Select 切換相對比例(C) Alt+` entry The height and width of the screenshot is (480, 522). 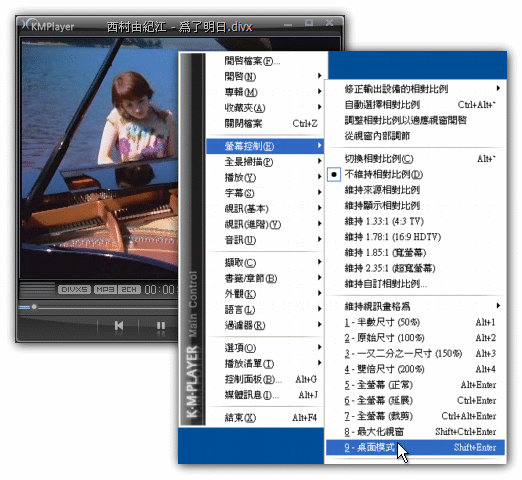[x=415, y=159]
